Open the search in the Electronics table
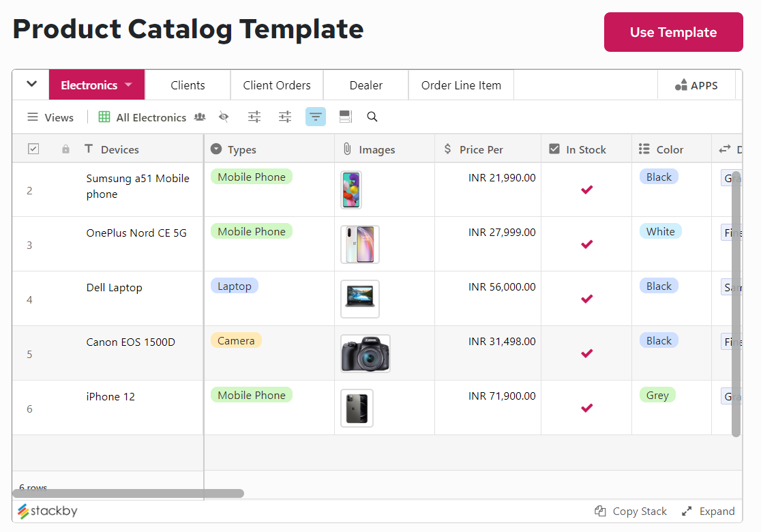761x532 pixels. pyautogui.click(x=372, y=117)
